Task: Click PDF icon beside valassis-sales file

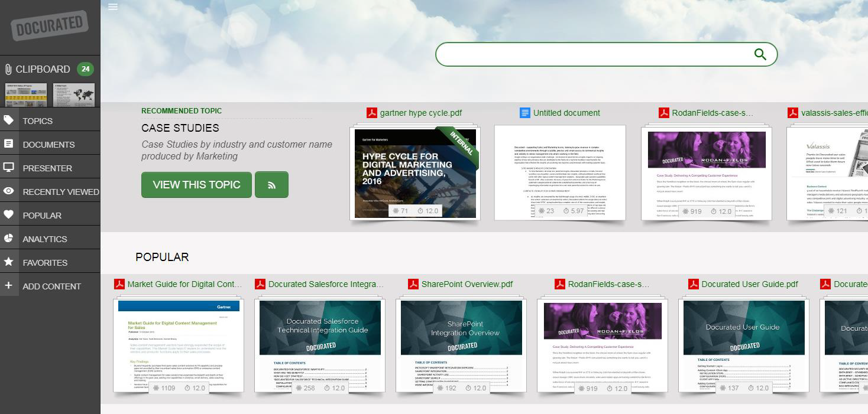Action: click(793, 113)
